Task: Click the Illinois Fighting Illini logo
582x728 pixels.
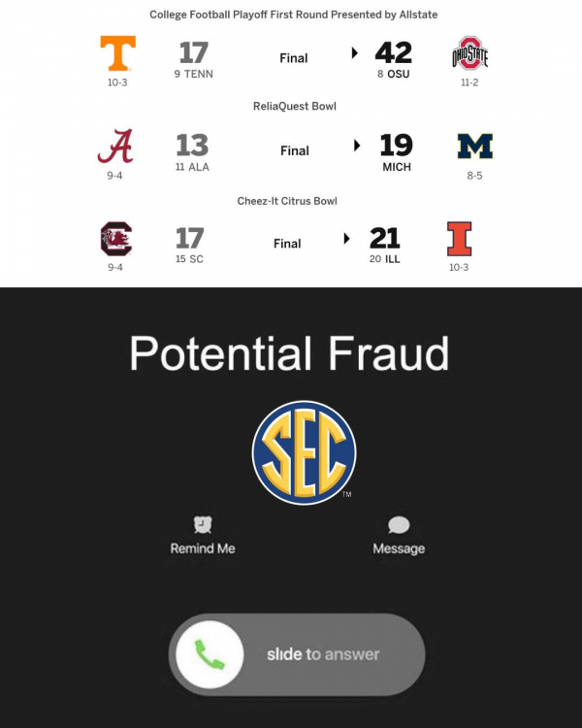Action: click(x=459, y=239)
